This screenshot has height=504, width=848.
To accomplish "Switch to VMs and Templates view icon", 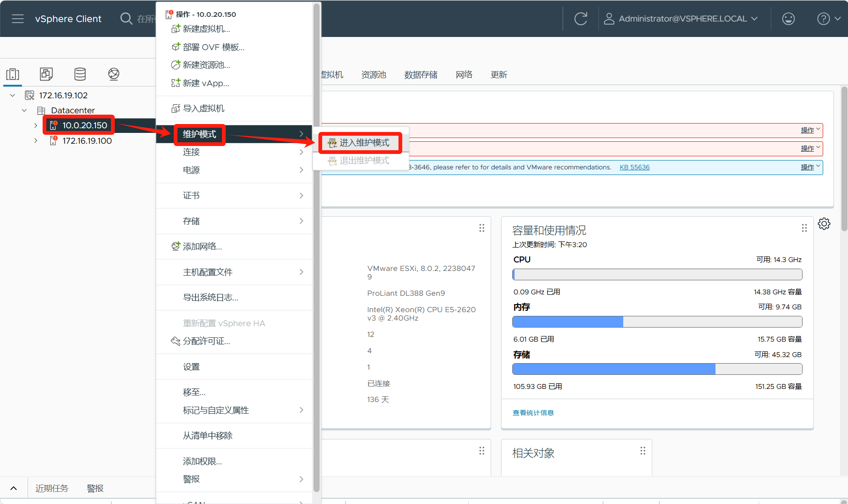I will [46, 74].
